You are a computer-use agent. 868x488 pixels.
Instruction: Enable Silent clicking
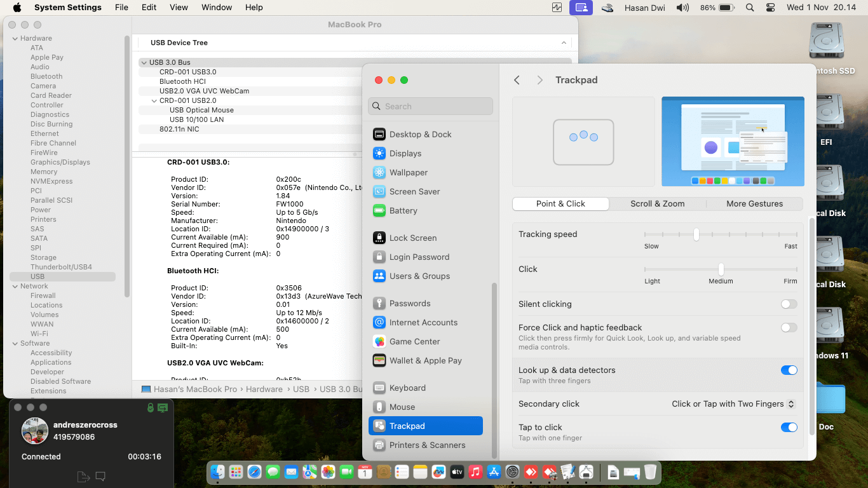click(789, 304)
